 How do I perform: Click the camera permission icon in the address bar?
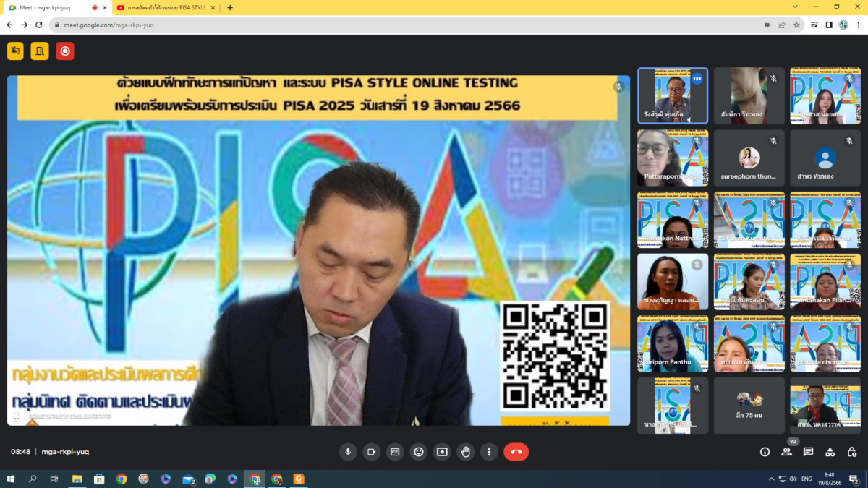coord(767,25)
